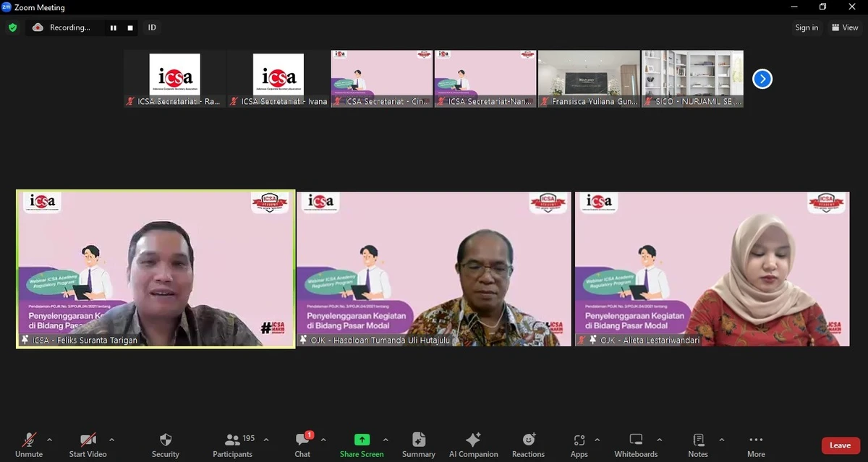Image resolution: width=868 pixels, height=462 pixels.
Task: Expand Share Screen options chevron
Action: tap(386, 440)
